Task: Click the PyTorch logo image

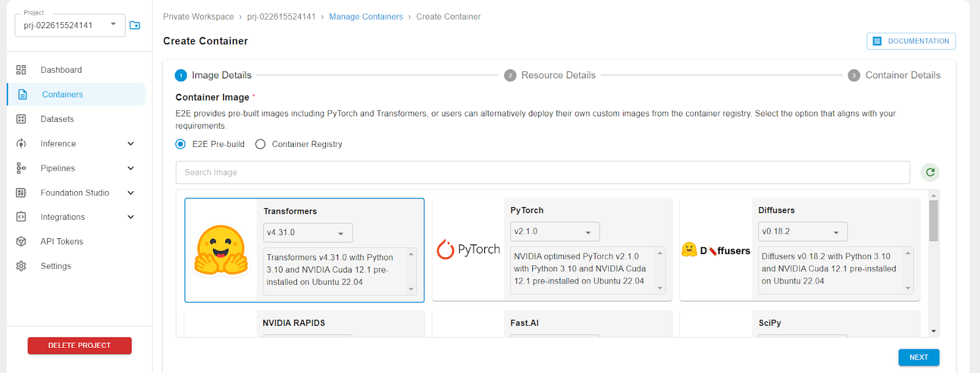Action: point(469,249)
